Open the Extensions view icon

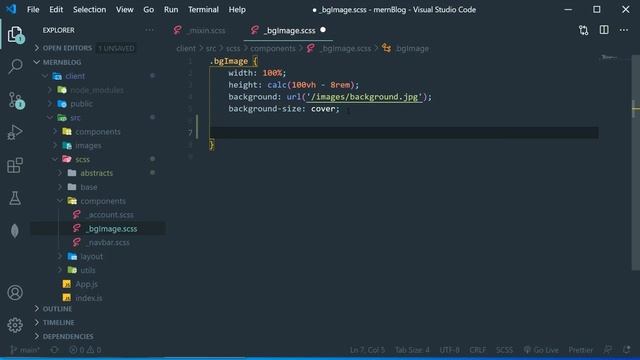pos(15,165)
